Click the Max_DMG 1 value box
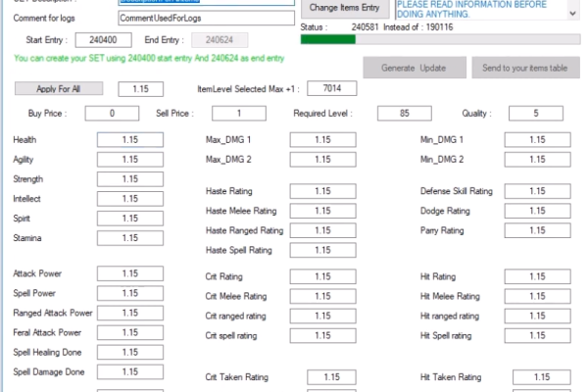Screen dimensions: 588x392 (x=322, y=140)
